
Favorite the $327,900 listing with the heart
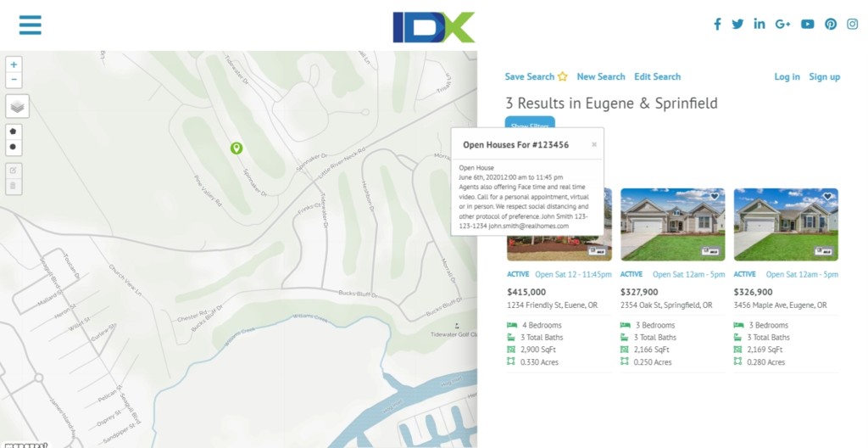coord(714,196)
